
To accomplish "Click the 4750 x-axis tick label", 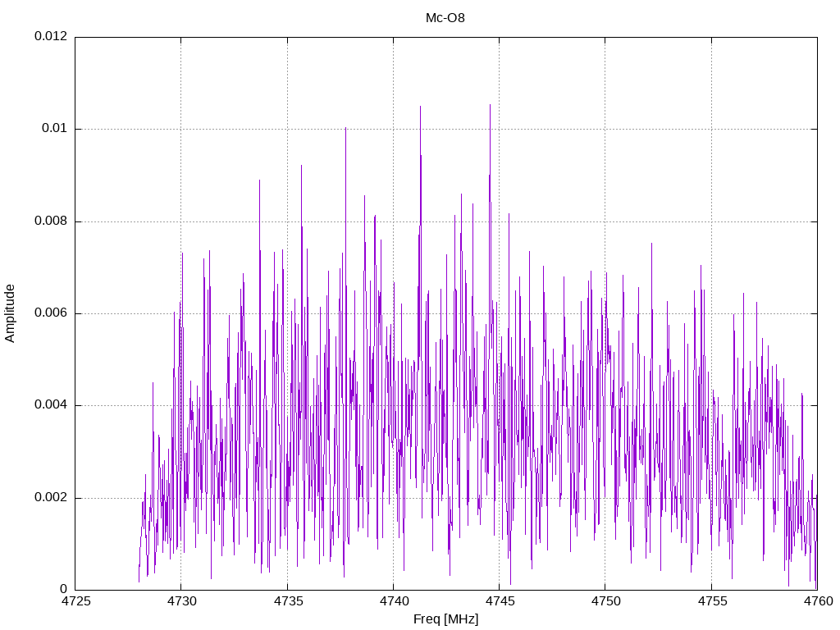I will 605,601.
